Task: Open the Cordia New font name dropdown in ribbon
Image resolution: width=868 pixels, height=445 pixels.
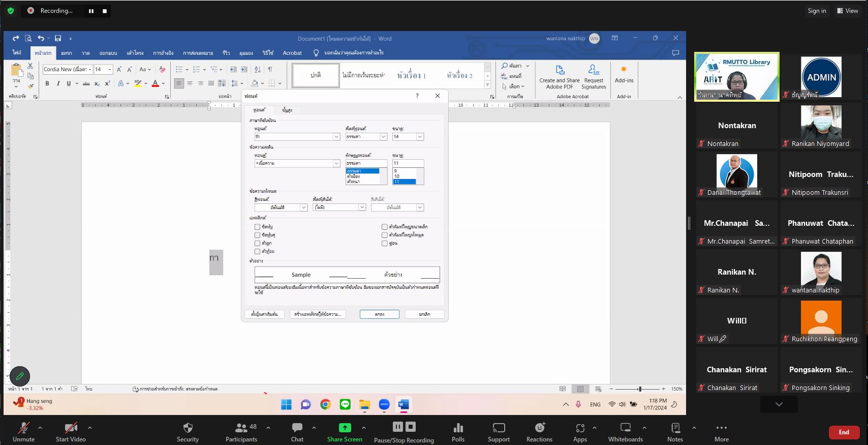Action: pos(90,69)
